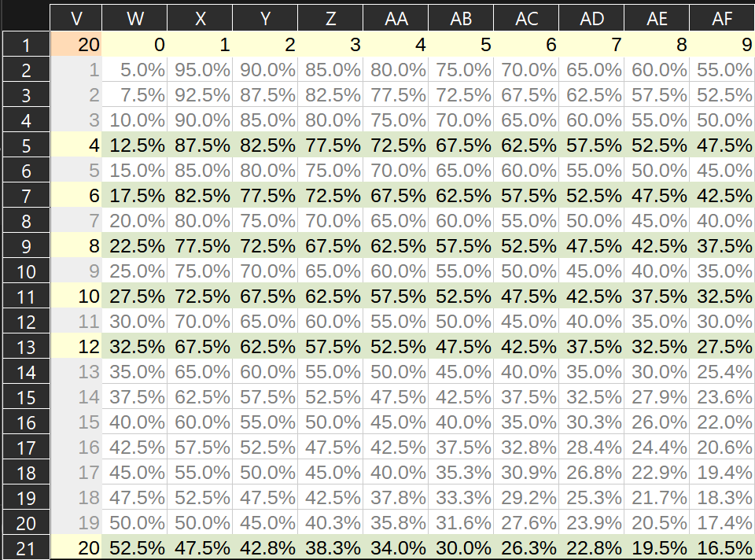Click cell W2 showing 5.0%
The image size is (755, 560).
click(x=134, y=70)
